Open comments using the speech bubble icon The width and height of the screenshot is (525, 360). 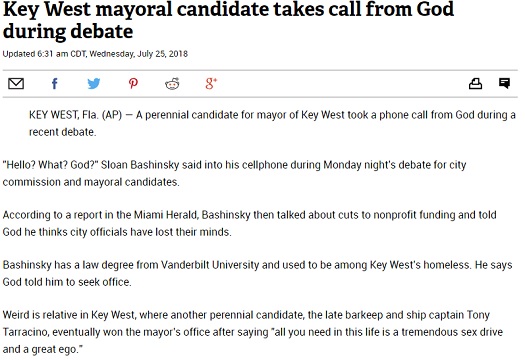click(x=504, y=83)
